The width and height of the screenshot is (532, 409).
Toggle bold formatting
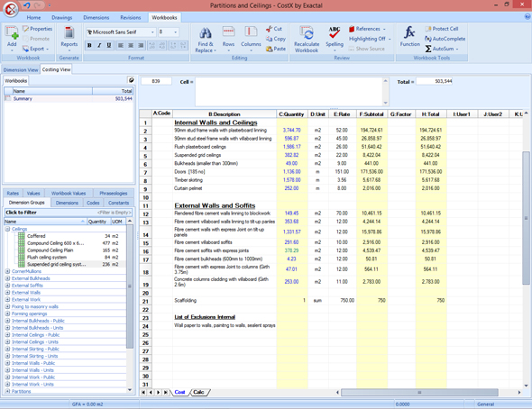click(89, 45)
